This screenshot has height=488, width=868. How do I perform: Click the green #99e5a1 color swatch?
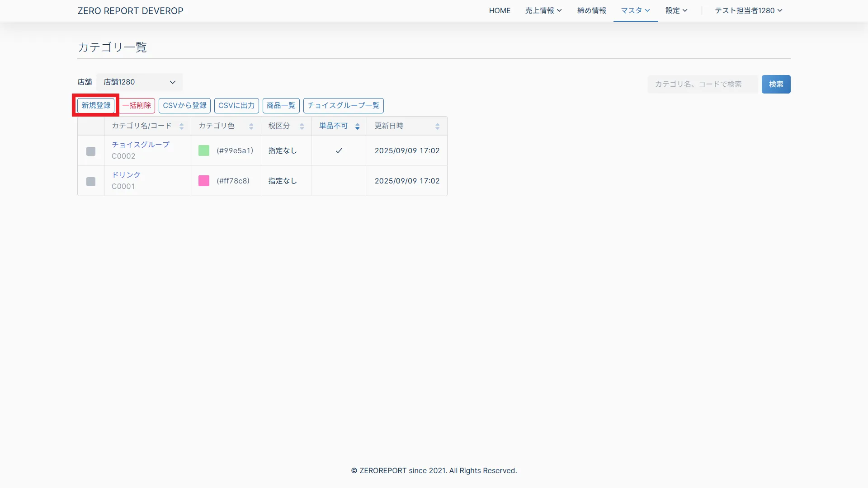pos(204,150)
